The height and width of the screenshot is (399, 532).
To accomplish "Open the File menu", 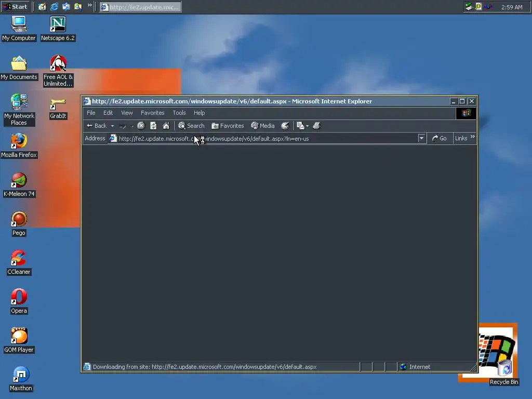I will point(91,113).
